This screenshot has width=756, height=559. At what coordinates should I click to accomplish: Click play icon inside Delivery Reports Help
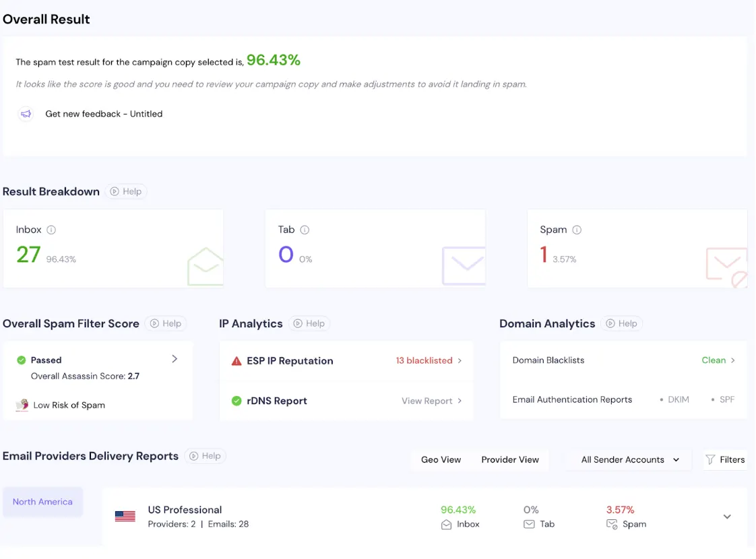point(194,456)
